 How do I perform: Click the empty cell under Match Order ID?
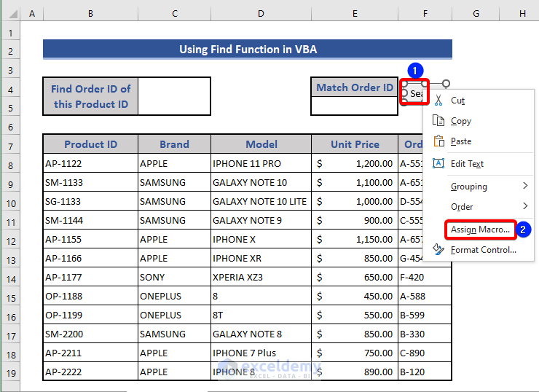(x=354, y=106)
